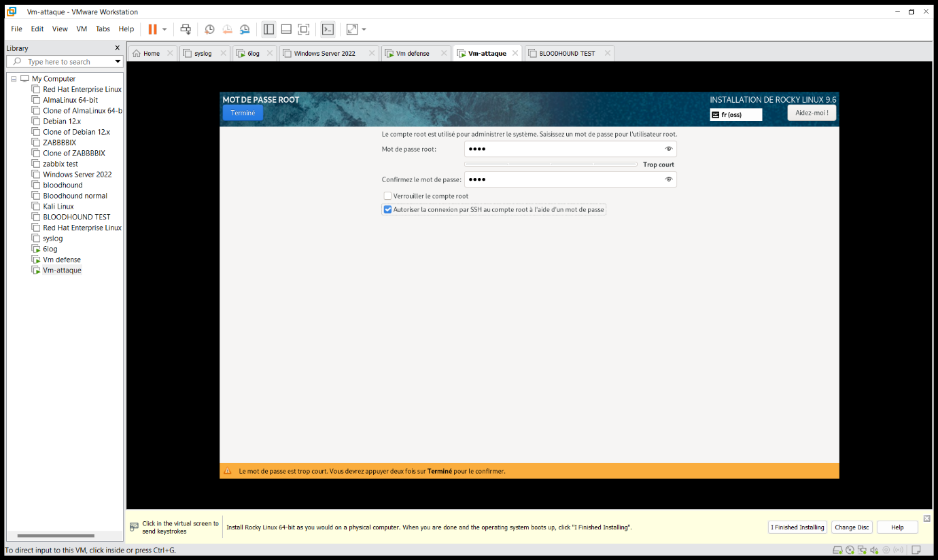Disable SSH root password connection checkbox
Viewport: 938px width, 560px height.
(x=387, y=209)
